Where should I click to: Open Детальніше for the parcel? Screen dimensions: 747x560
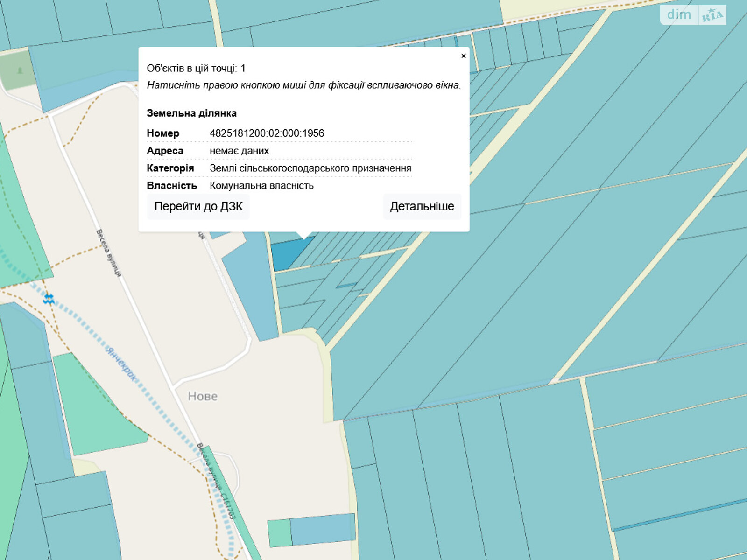pyautogui.click(x=422, y=206)
